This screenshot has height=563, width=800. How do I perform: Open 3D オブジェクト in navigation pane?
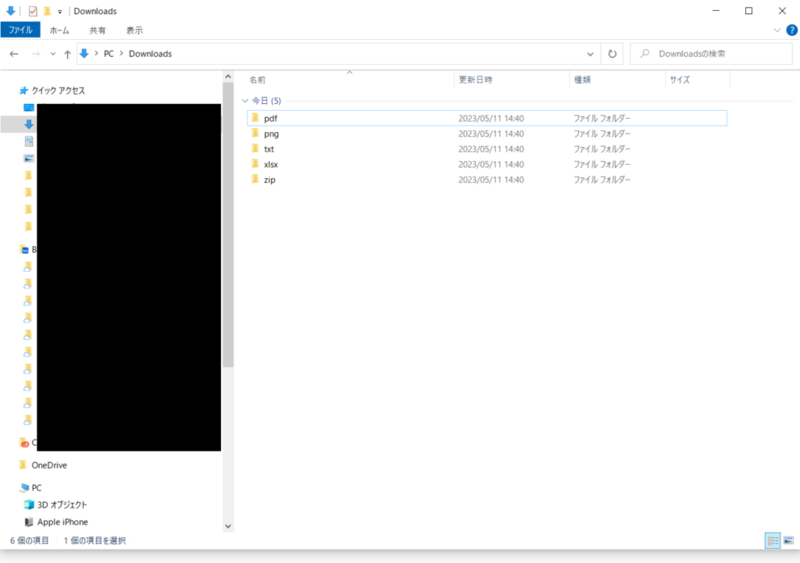pos(62,505)
